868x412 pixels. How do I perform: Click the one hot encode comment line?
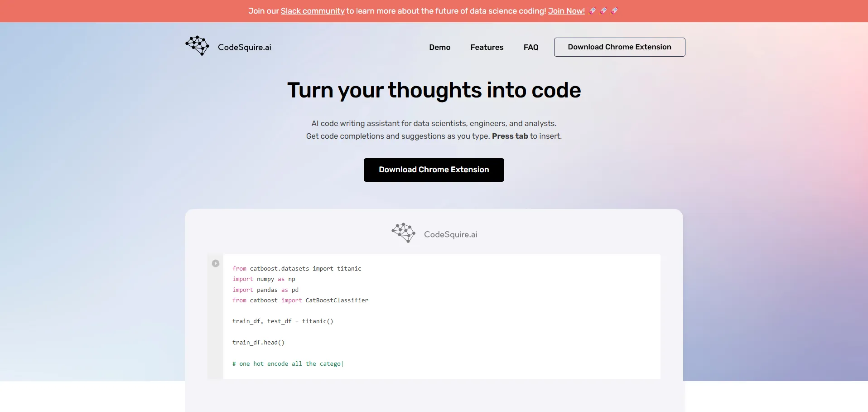286,364
